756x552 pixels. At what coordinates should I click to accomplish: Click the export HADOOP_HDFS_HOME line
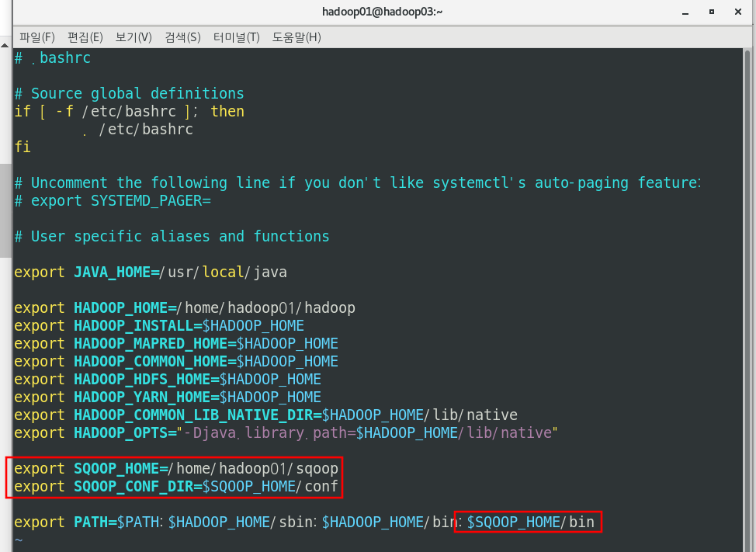click(168, 379)
